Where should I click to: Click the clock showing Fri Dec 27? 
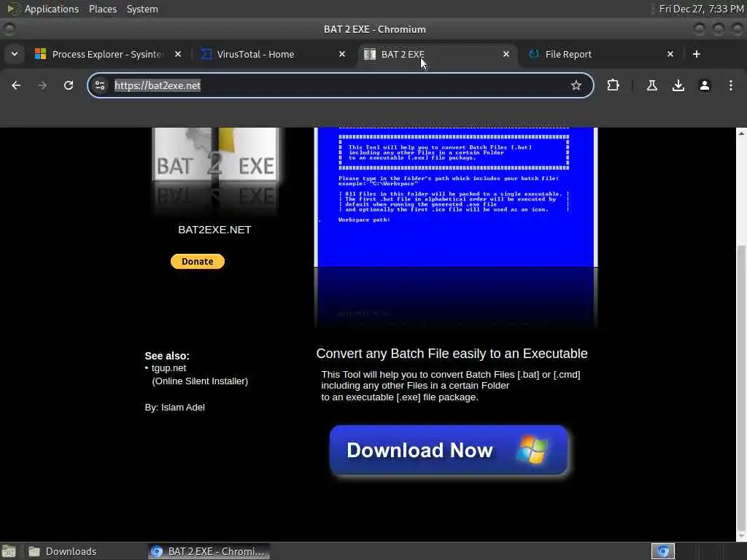(701, 9)
